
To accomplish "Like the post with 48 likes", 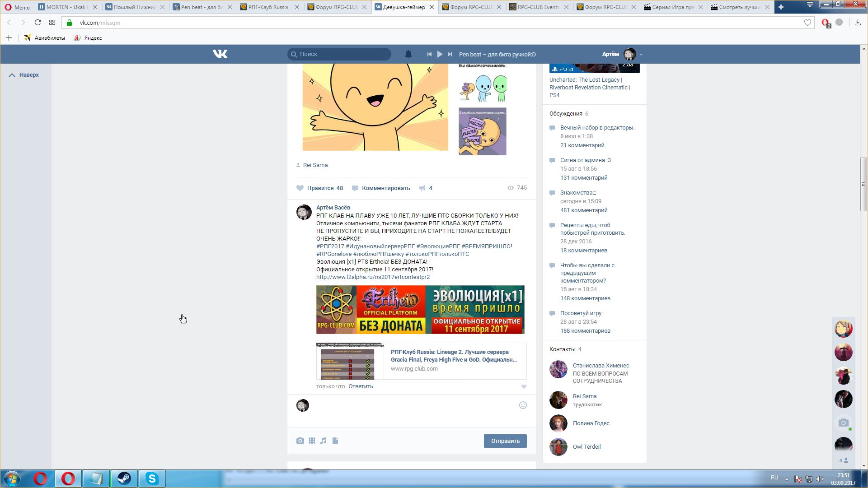I will [x=319, y=188].
